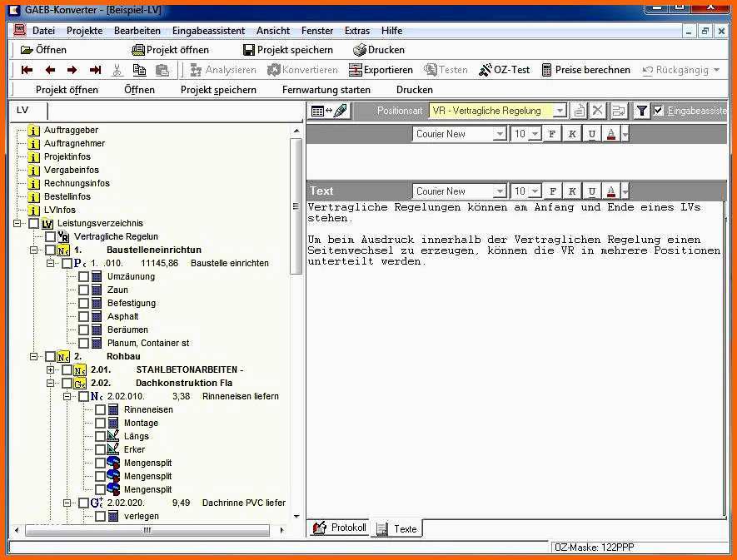Click into the Vertragliche Regelungen text area
The height and width of the screenshot is (560, 737).
[515, 359]
